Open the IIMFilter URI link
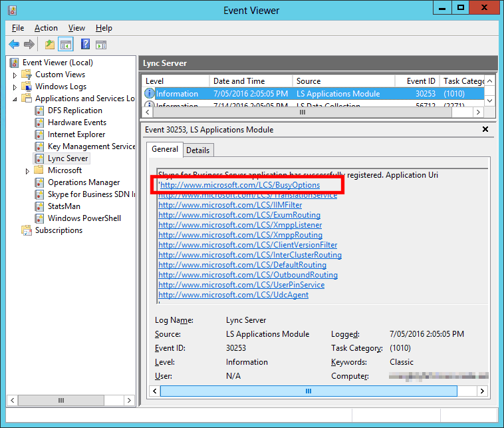The width and height of the screenshot is (504, 428). pos(230,205)
